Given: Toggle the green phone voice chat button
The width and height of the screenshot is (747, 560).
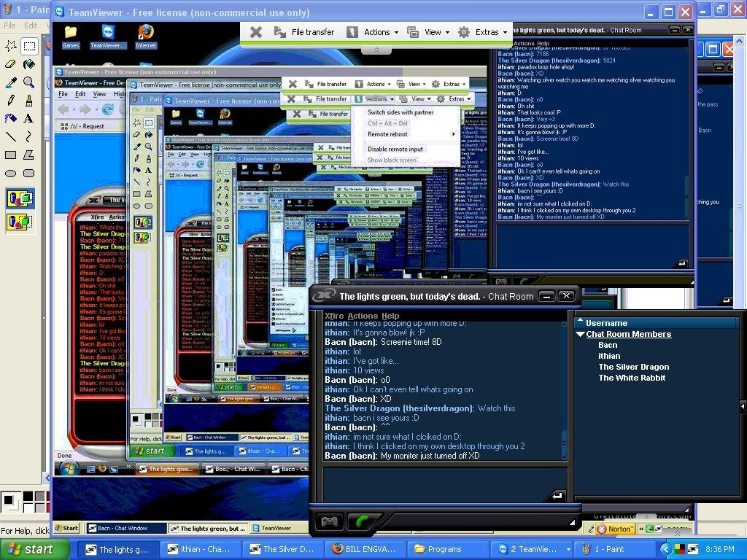Looking at the screenshot, I should 360,521.
